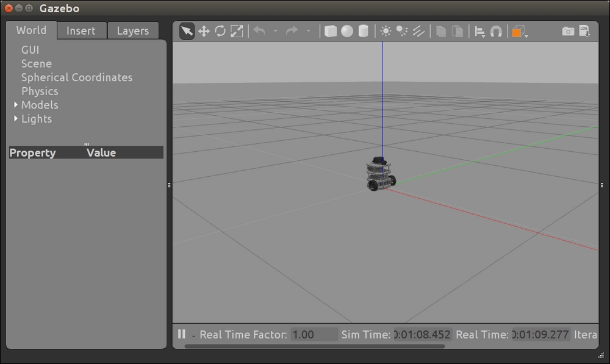Change view angle with orange cube
The height and width of the screenshot is (364, 610).
click(519, 32)
